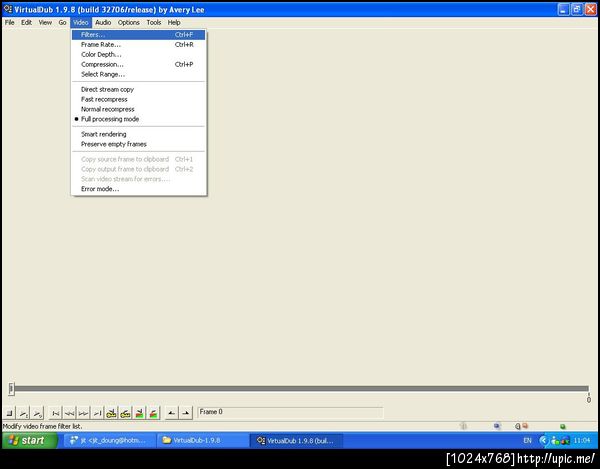Select Full processing mode option

[x=139, y=119]
